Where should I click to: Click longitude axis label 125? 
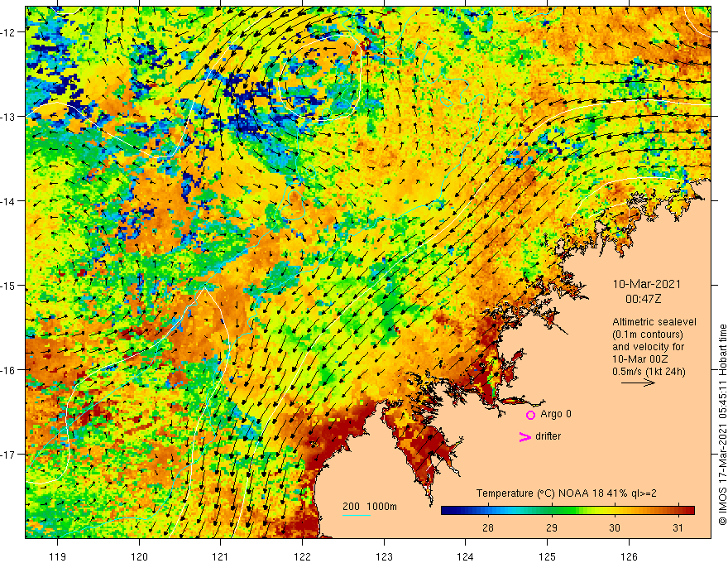pos(548,556)
